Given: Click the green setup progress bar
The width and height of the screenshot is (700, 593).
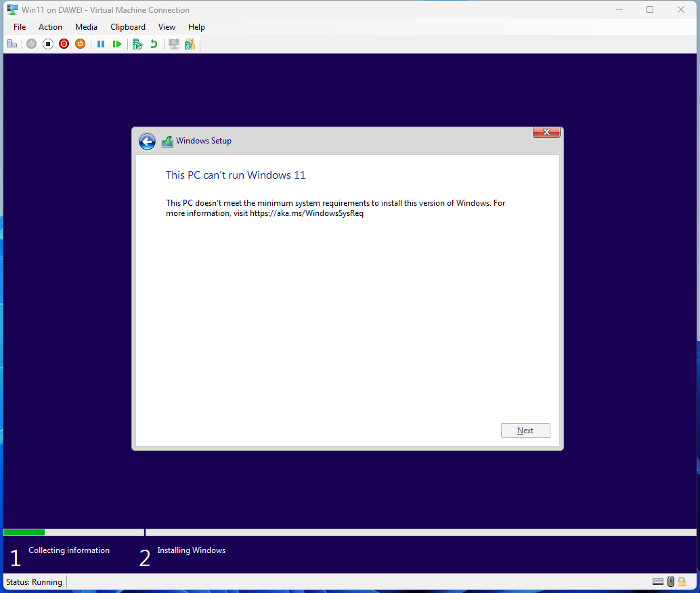Looking at the screenshot, I should (24, 532).
